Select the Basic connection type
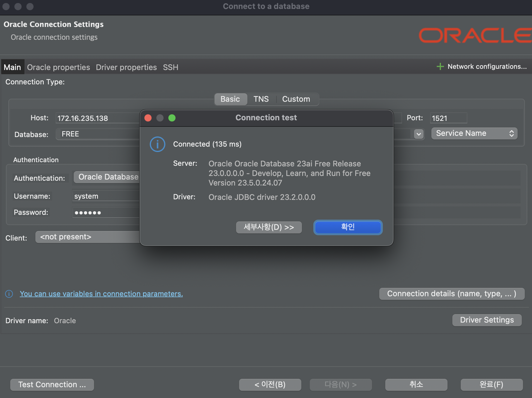532x398 pixels. click(x=230, y=99)
